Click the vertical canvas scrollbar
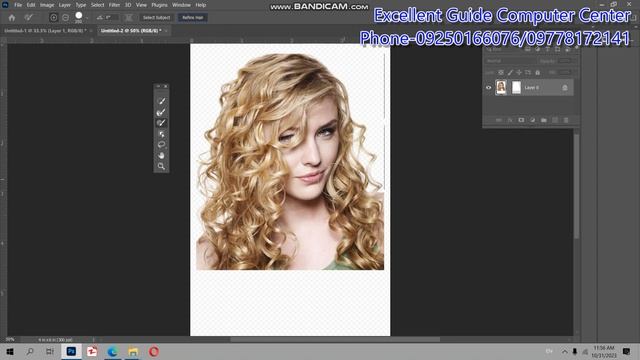640x360 pixels. 576,186
